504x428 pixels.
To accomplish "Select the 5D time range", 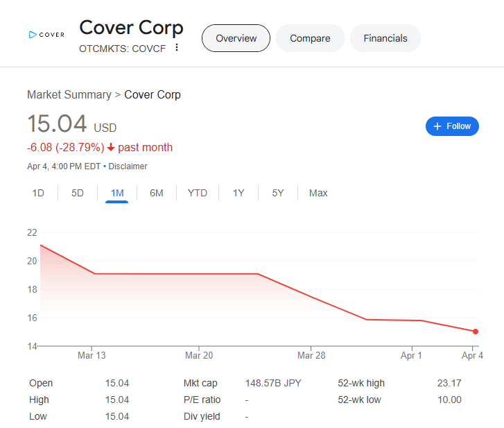I will point(78,193).
